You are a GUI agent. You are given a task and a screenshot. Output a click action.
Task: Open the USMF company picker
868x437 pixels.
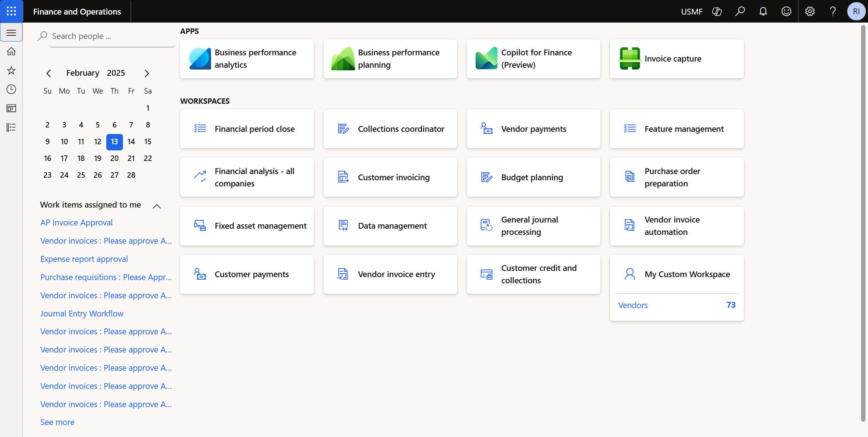691,12
